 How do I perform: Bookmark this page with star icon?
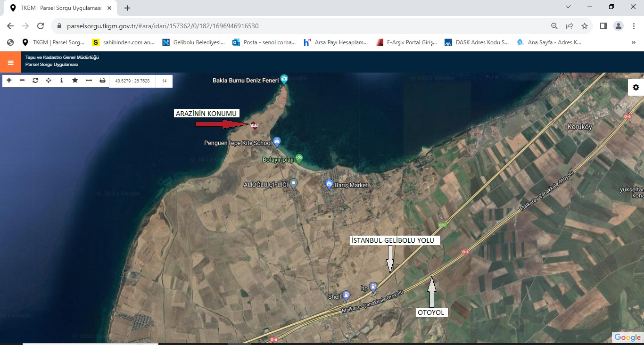click(585, 26)
